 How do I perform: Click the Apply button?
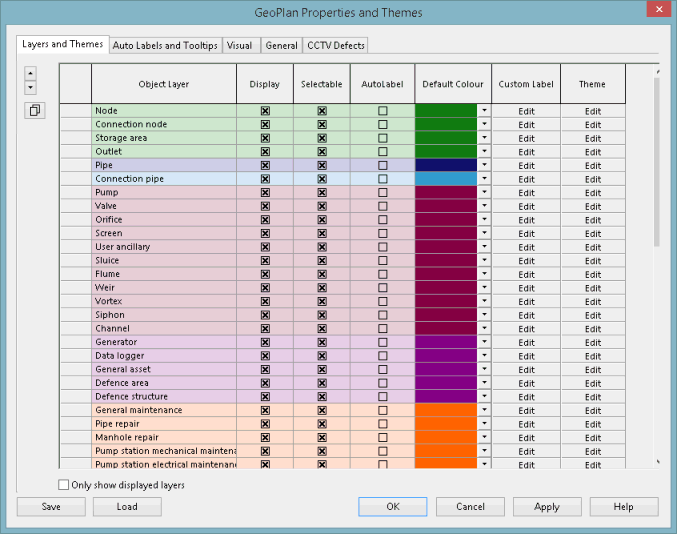click(x=547, y=506)
